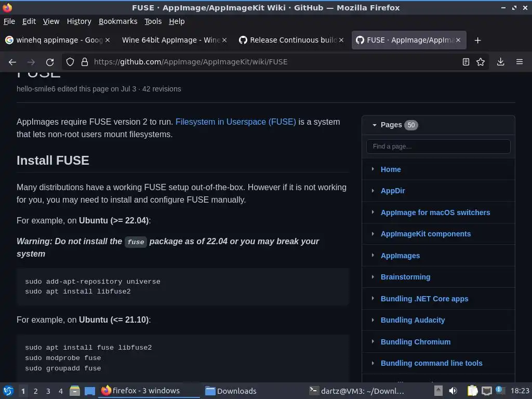Open the Firefox hamburger application menu
532x399 pixels.
[520, 62]
